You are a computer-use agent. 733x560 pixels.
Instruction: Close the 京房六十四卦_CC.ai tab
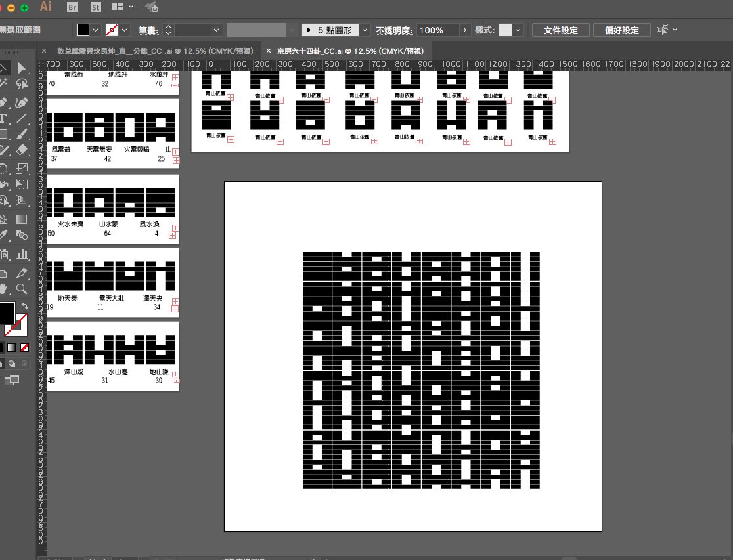click(x=269, y=51)
